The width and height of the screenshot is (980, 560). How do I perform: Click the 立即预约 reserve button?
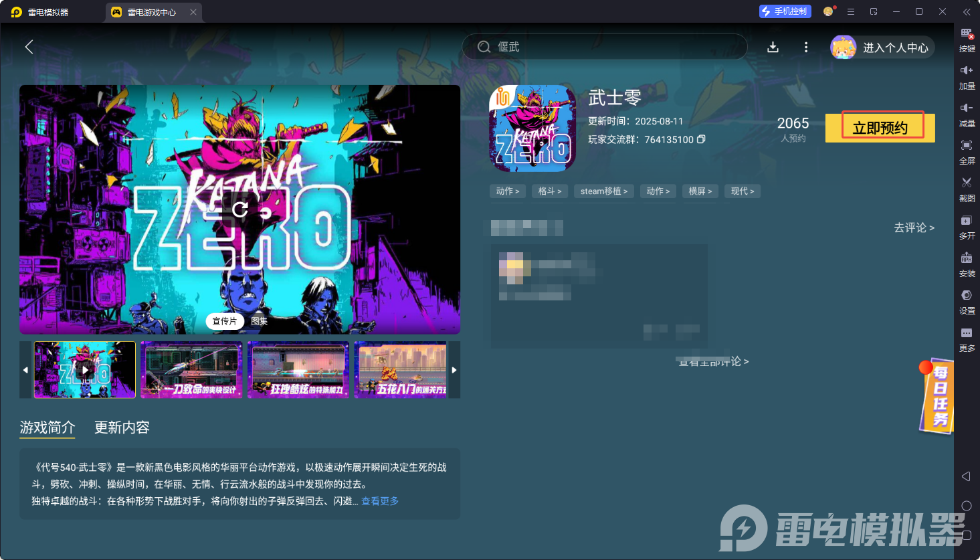880,128
